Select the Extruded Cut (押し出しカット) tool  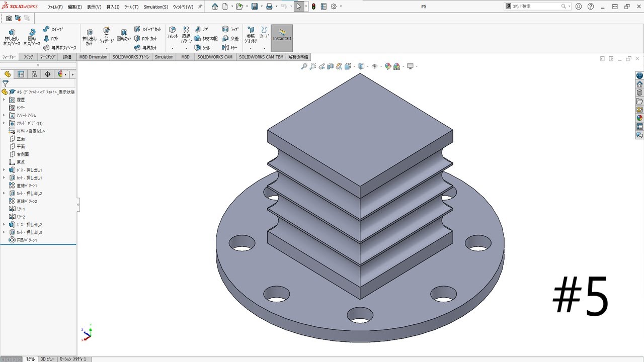click(89, 38)
